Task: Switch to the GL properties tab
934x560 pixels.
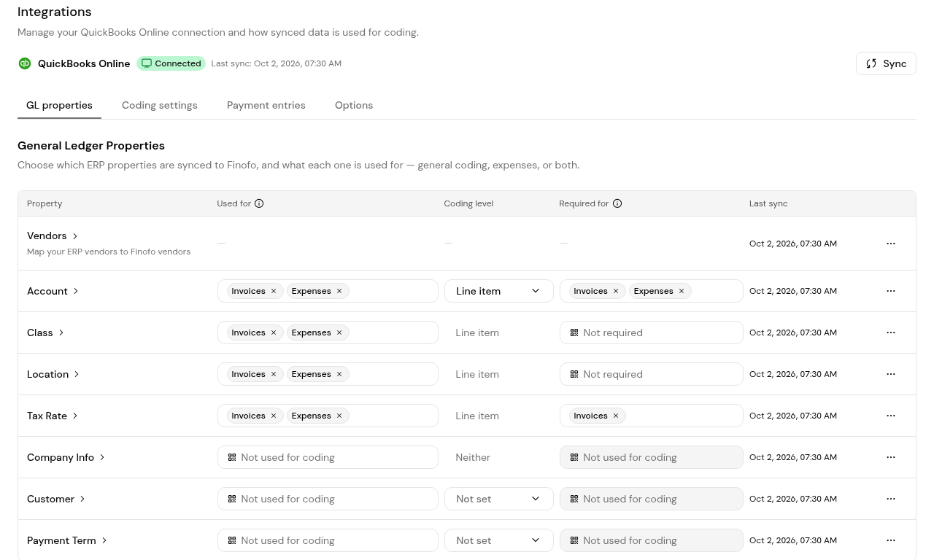Action: click(x=59, y=105)
